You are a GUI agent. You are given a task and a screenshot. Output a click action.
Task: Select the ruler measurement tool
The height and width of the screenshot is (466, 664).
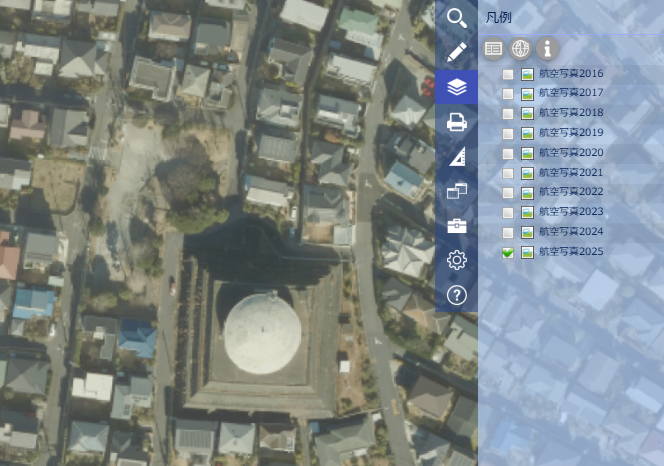[x=456, y=156]
